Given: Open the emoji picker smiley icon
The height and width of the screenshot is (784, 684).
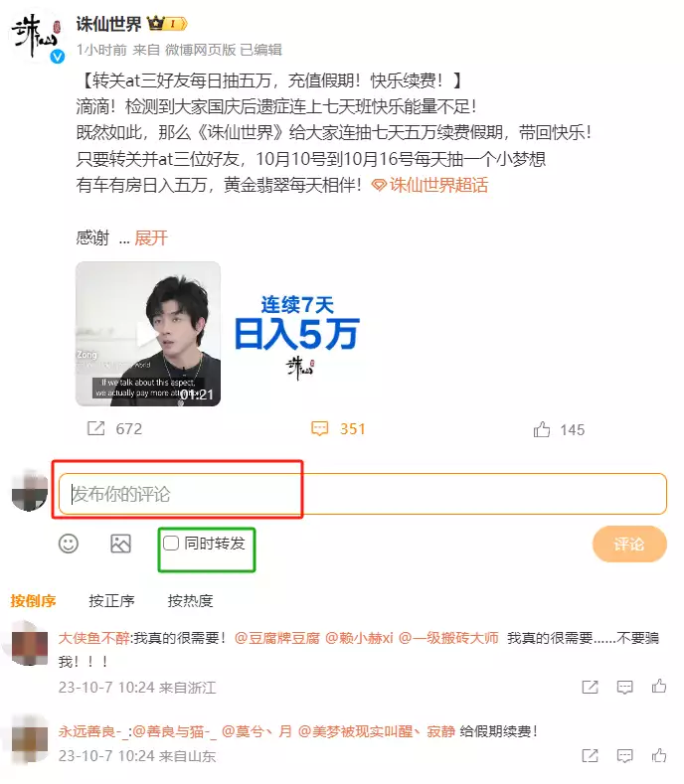Looking at the screenshot, I should (x=69, y=544).
